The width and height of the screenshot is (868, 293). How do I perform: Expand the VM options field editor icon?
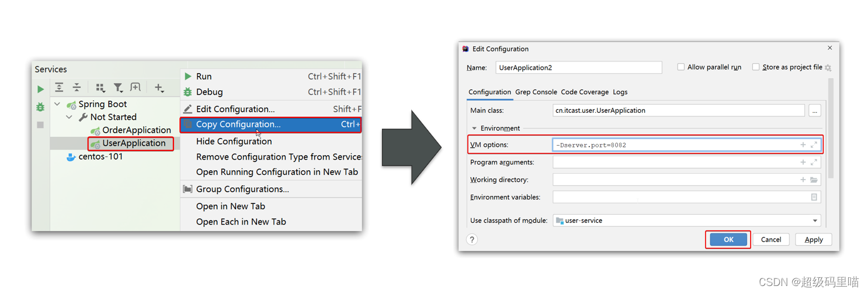coord(814,145)
